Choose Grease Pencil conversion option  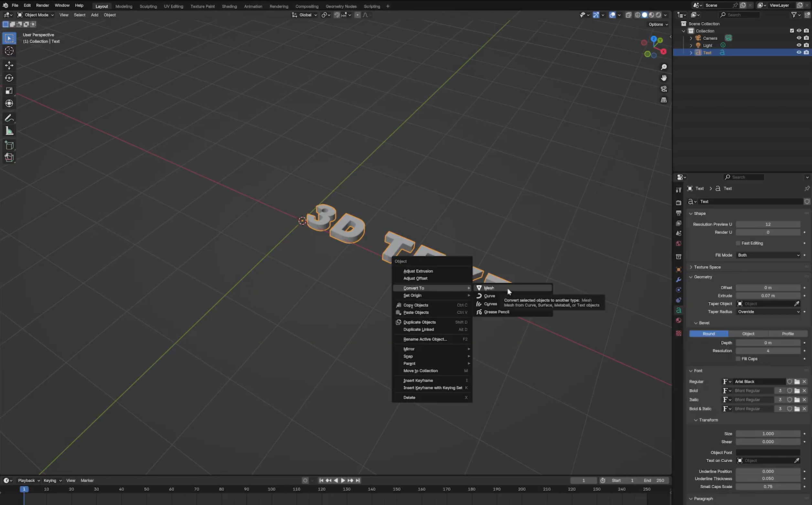point(512,312)
